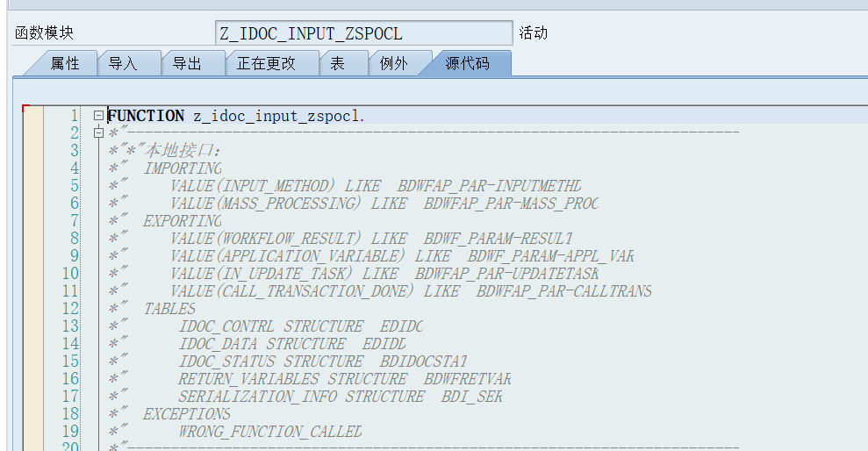
Task: Click IDOC_STATUS STRUCTURE on line 15
Action: [270, 362]
